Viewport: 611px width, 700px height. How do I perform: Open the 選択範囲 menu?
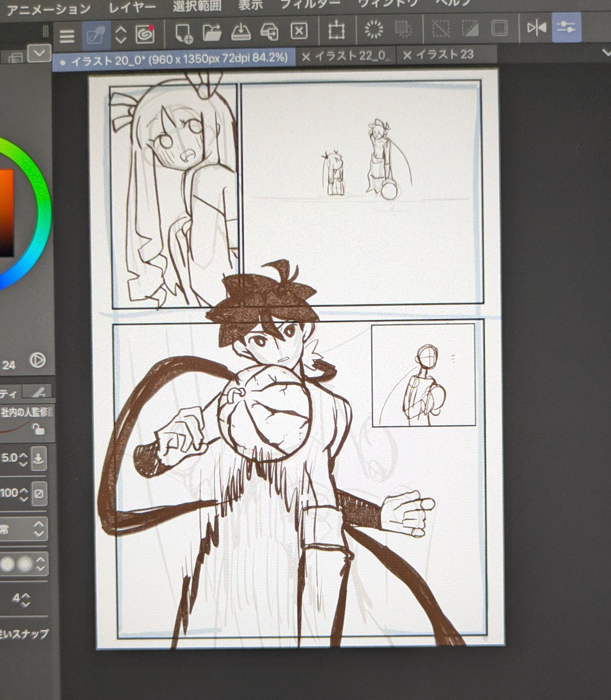coord(196,6)
